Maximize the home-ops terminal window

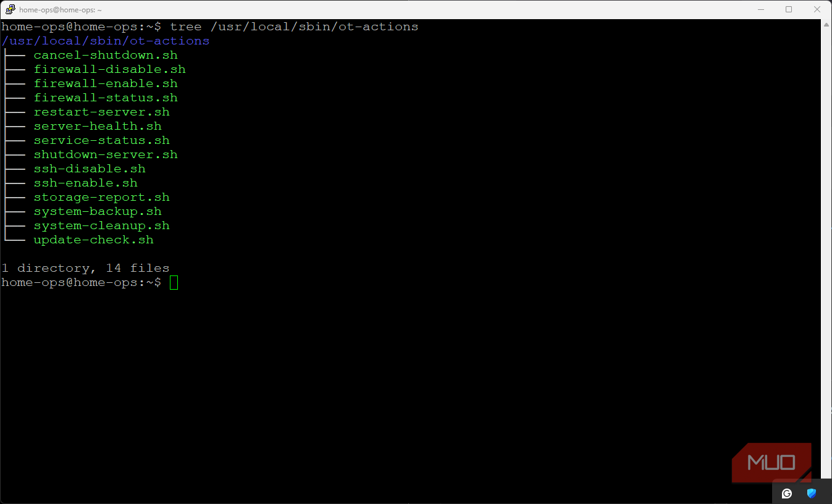(789, 9)
